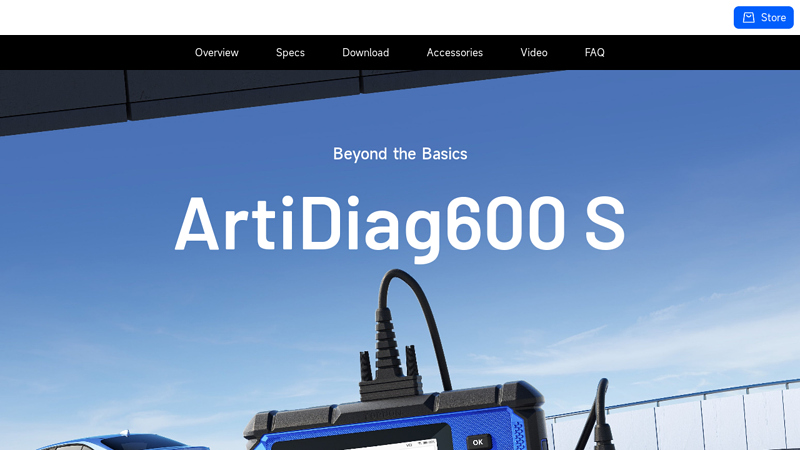This screenshot has height=450, width=800.
Task: Click the 'Beyond the Basics' tagline text
Action: click(x=400, y=154)
